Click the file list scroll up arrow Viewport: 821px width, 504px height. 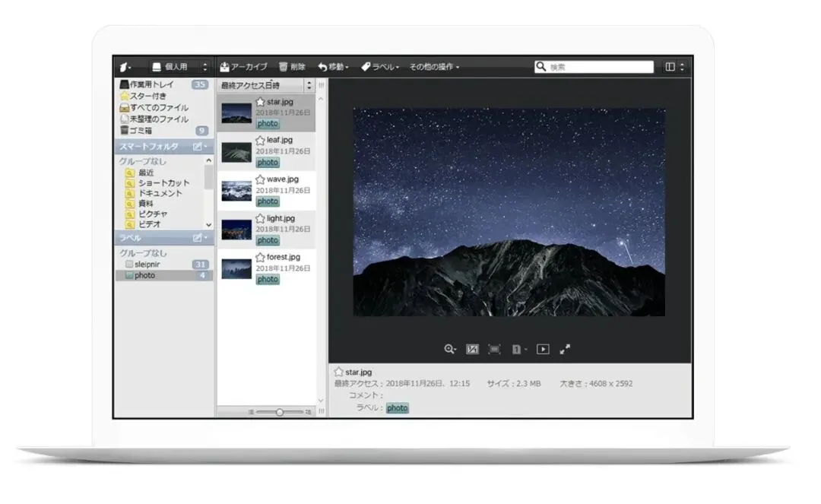(x=321, y=99)
